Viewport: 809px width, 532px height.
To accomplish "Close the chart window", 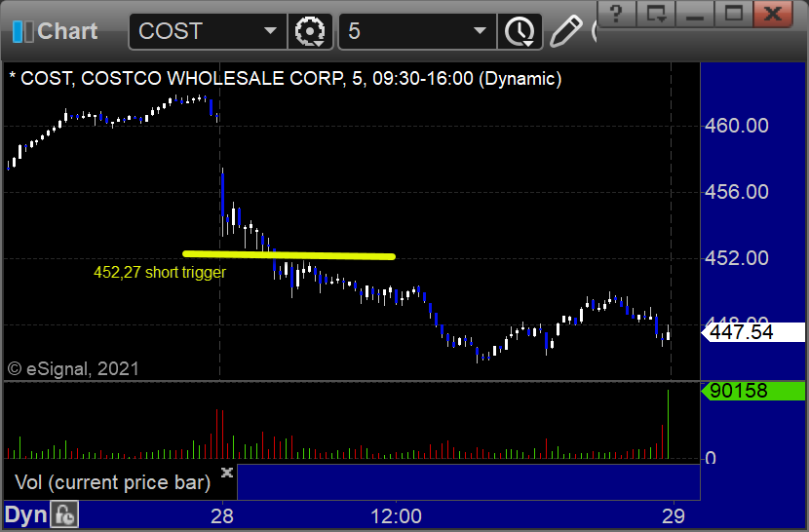I will [772, 13].
